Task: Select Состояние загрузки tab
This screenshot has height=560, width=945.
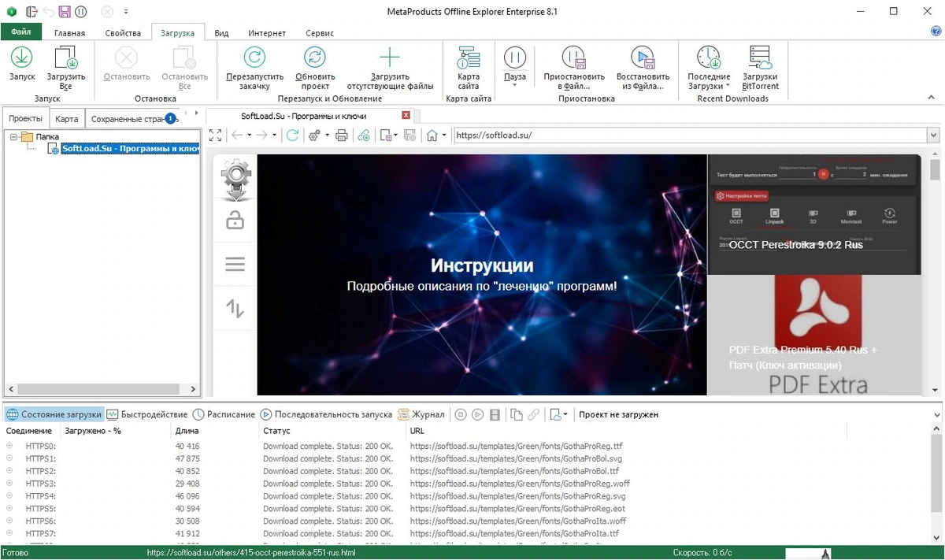Action: click(54, 414)
